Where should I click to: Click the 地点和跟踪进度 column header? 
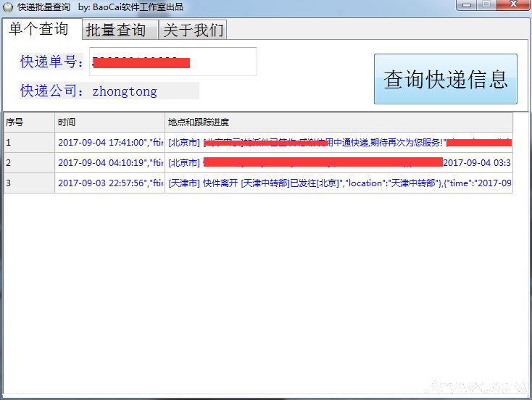(x=338, y=122)
